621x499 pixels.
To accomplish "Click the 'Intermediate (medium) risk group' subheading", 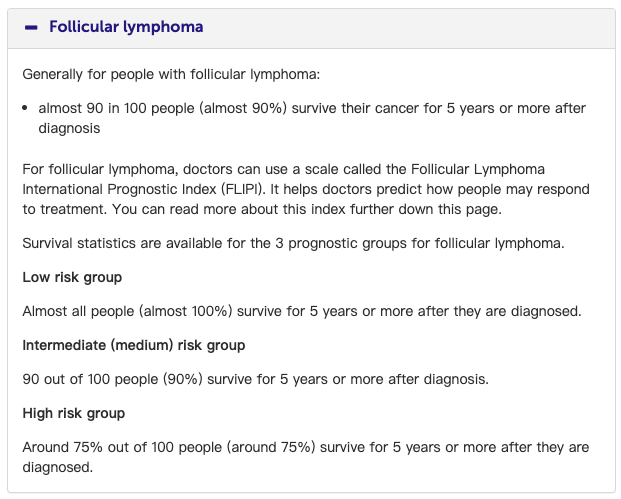I will pyautogui.click(x=134, y=345).
